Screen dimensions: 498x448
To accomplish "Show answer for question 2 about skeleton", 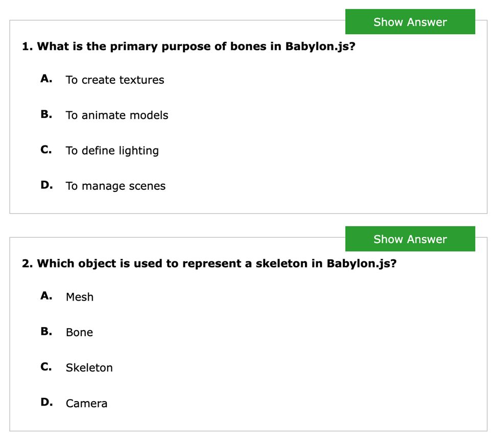I will click(x=410, y=239).
